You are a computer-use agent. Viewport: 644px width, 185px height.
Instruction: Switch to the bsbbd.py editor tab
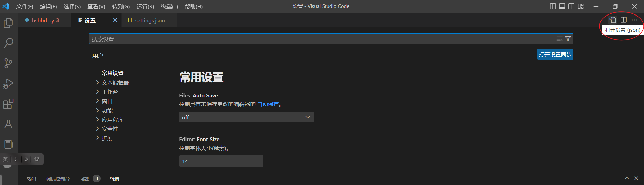[x=45, y=20]
